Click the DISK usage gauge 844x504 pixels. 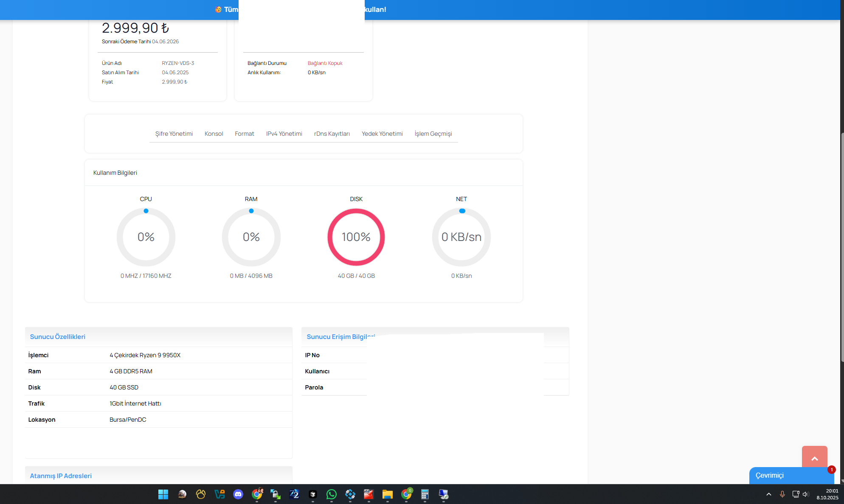[356, 237]
